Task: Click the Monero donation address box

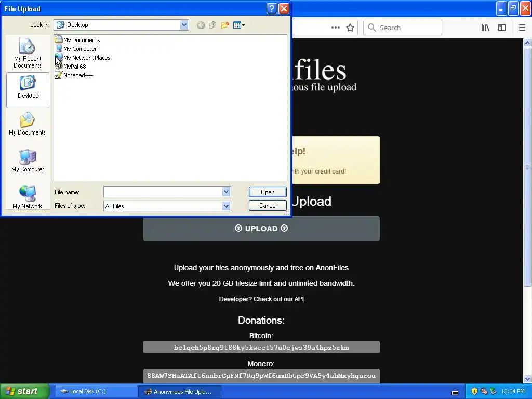Action: 261,376
